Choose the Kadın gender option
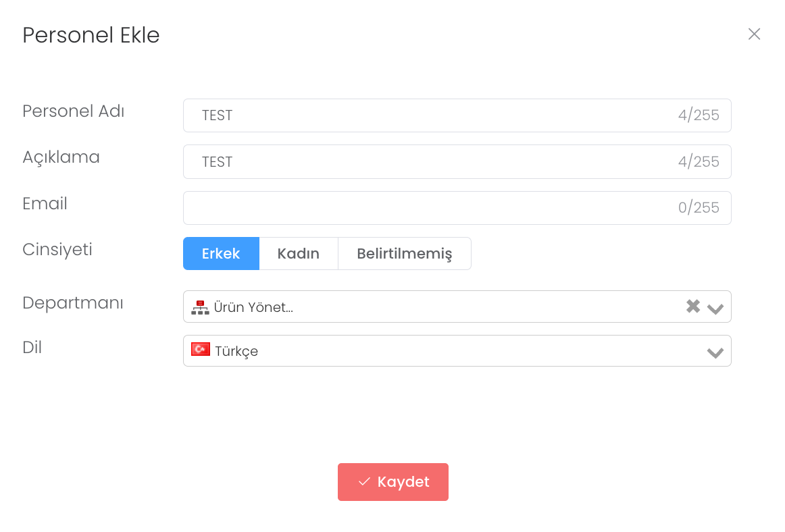The width and height of the screenshot is (785, 532). 298,254
